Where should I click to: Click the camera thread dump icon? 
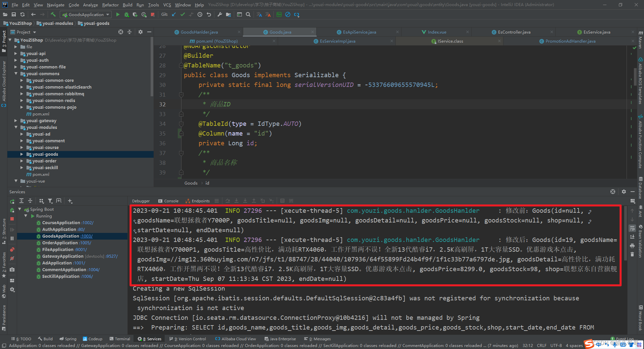12,269
